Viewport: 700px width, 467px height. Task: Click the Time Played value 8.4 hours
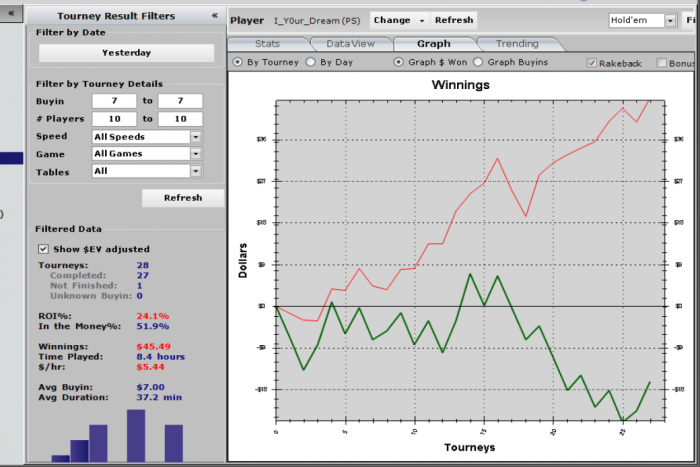click(x=161, y=357)
